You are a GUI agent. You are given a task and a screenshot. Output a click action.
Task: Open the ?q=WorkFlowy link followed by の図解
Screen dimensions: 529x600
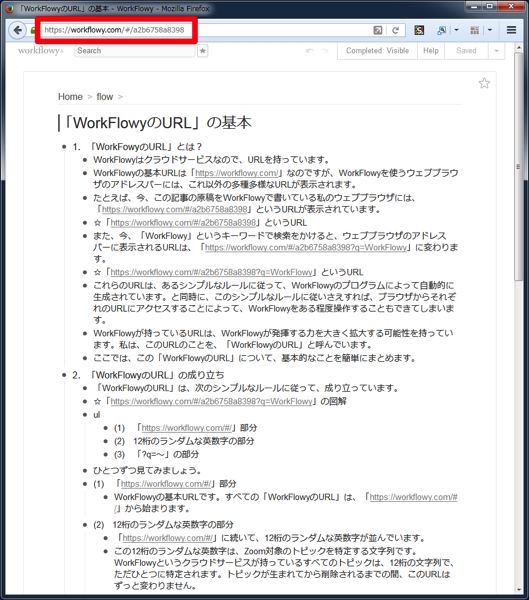pos(212,401)
